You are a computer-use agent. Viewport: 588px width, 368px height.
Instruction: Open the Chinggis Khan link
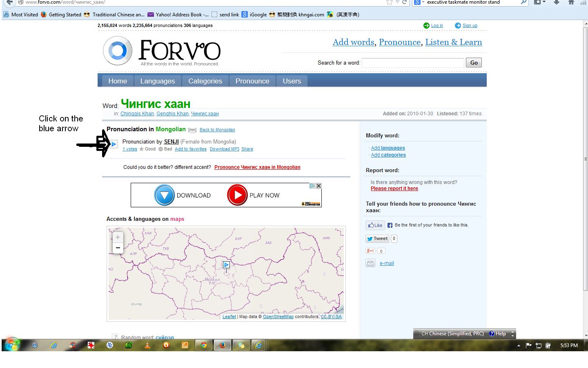point(137,114)
